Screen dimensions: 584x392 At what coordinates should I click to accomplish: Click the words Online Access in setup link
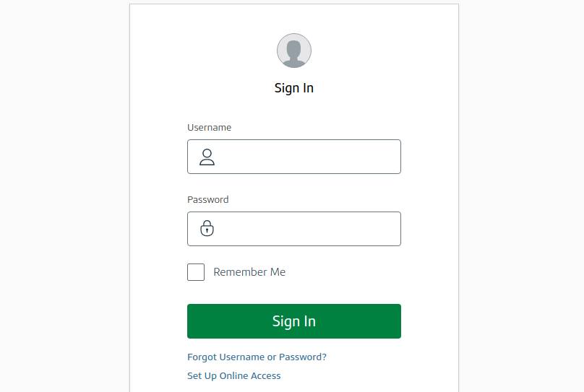click(250, 375)
